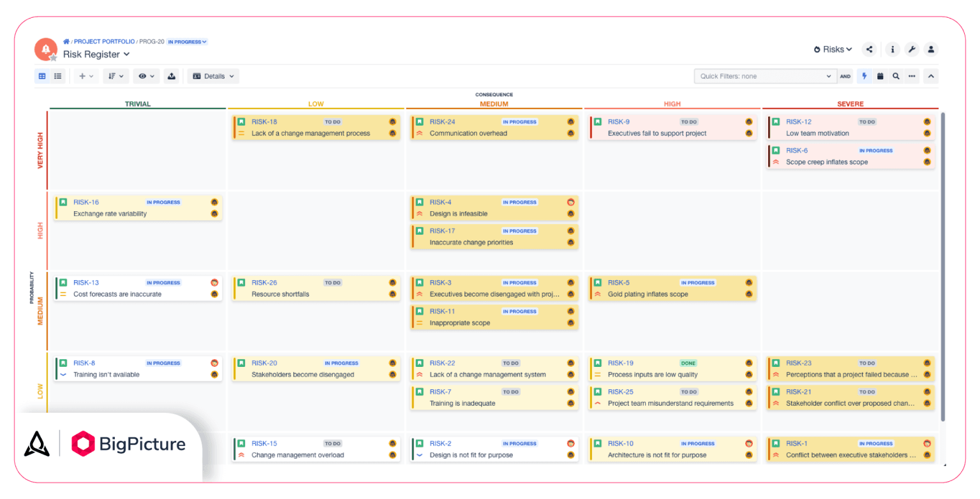Screen dimensions: 980x499
Task: Click the issue type icon on RISK-4
Action: [x=420, y=202]
